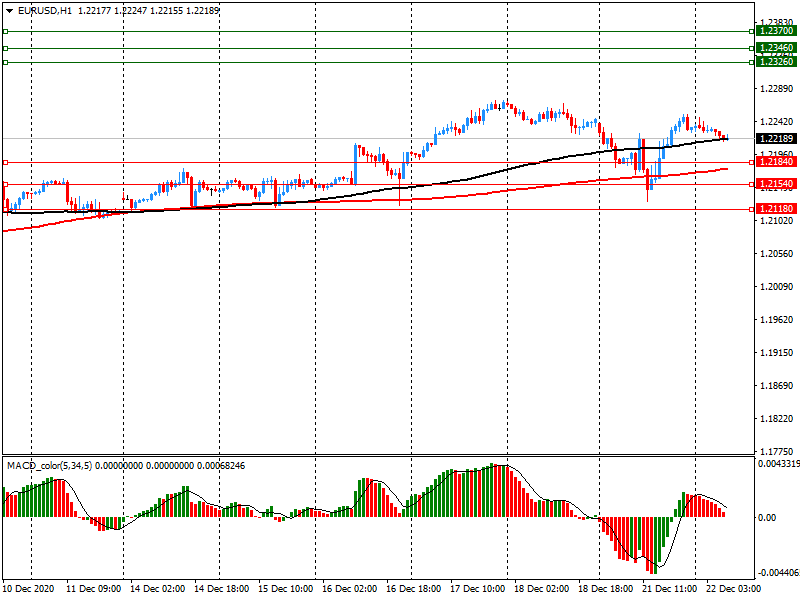Click the left handle of the 1.21180 line

point(6,209)
